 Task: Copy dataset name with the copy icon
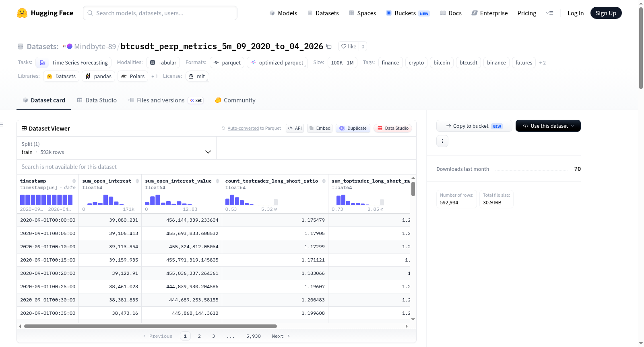[329, 46]
